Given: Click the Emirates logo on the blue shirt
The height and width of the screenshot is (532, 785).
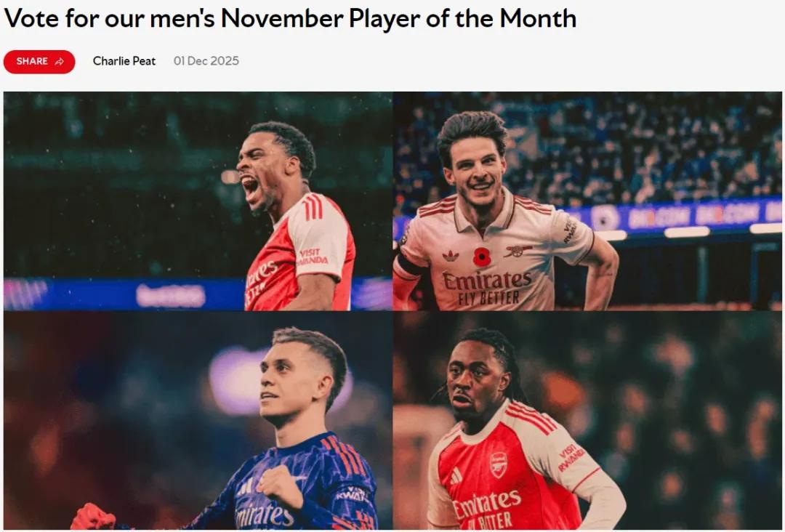Looking at the screenshot, I should click(265, 515).
